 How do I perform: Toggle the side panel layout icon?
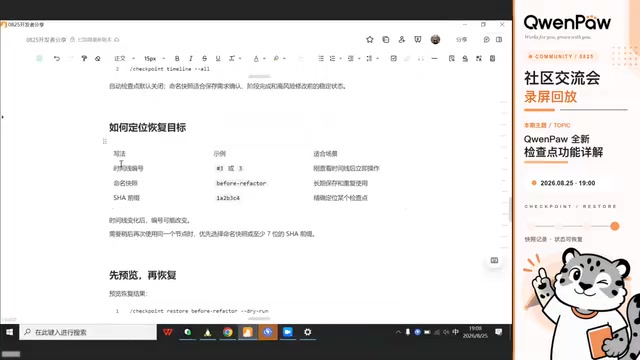[499, 40]
